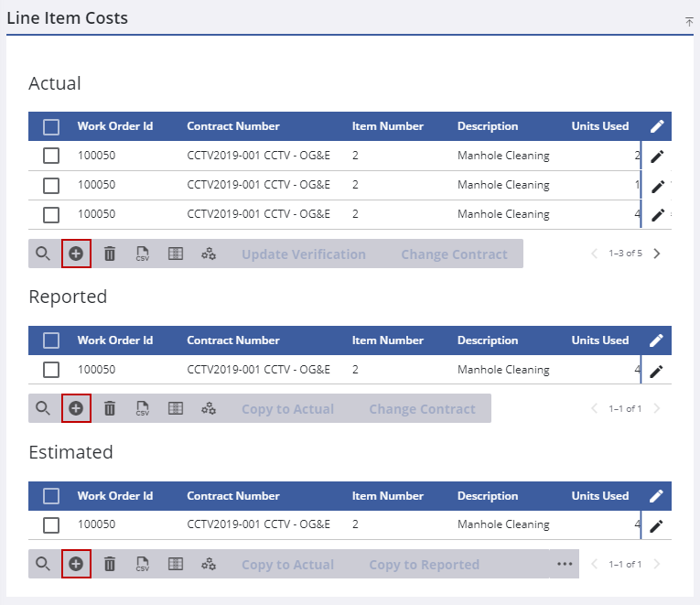The height and width of the screenshot is (605, 700).
Task: Open the Estimated toolbar overflow menu
Action: (x=565, y=564)
